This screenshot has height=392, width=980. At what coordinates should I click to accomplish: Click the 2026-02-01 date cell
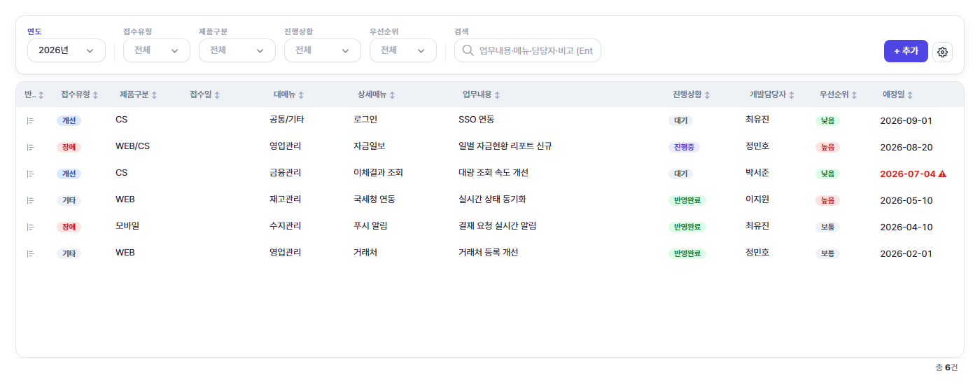coord(906,253)
